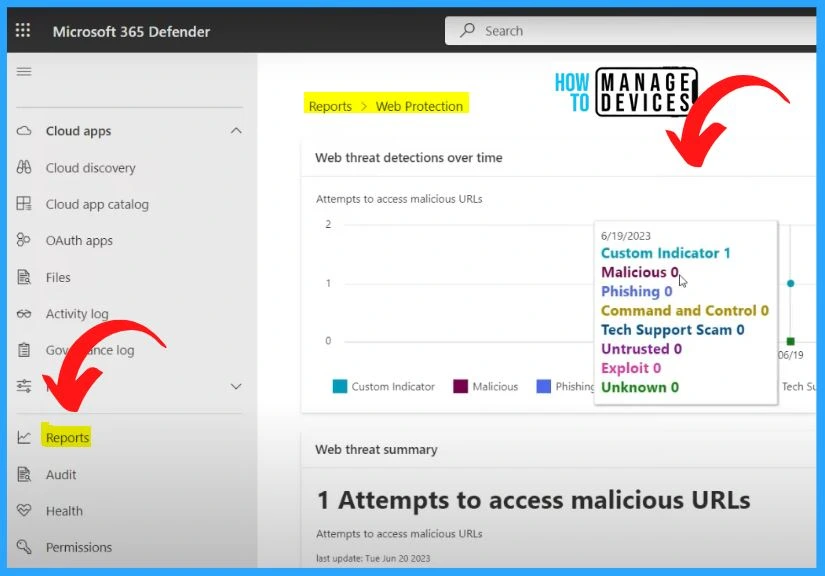825x576 pixels.
Task: Click the Governance log clipboard icon
Action: pyautogui.click(x=24, y=350)
